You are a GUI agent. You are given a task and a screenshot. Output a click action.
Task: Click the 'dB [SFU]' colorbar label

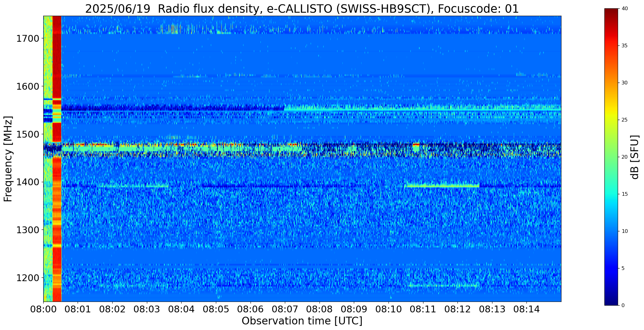point(635,157)
